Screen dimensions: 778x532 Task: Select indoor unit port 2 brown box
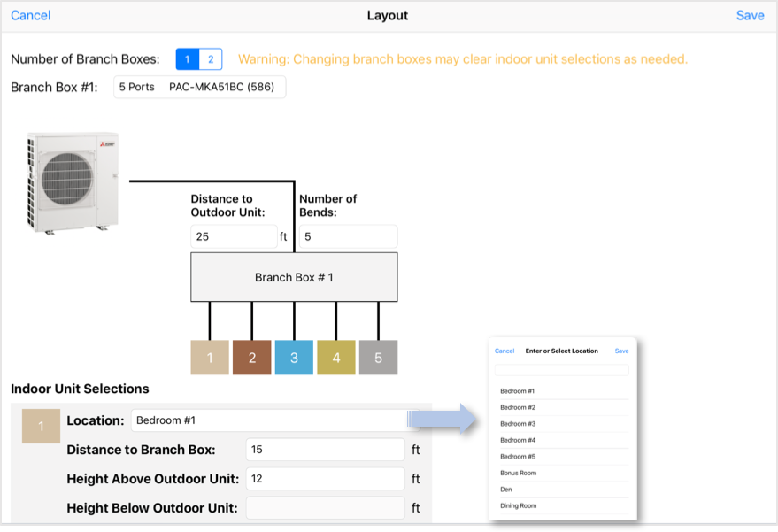252,358
